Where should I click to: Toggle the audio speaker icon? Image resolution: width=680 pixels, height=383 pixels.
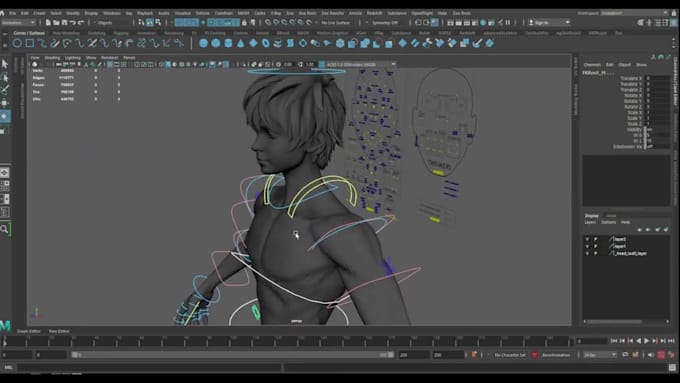(651, 355)
